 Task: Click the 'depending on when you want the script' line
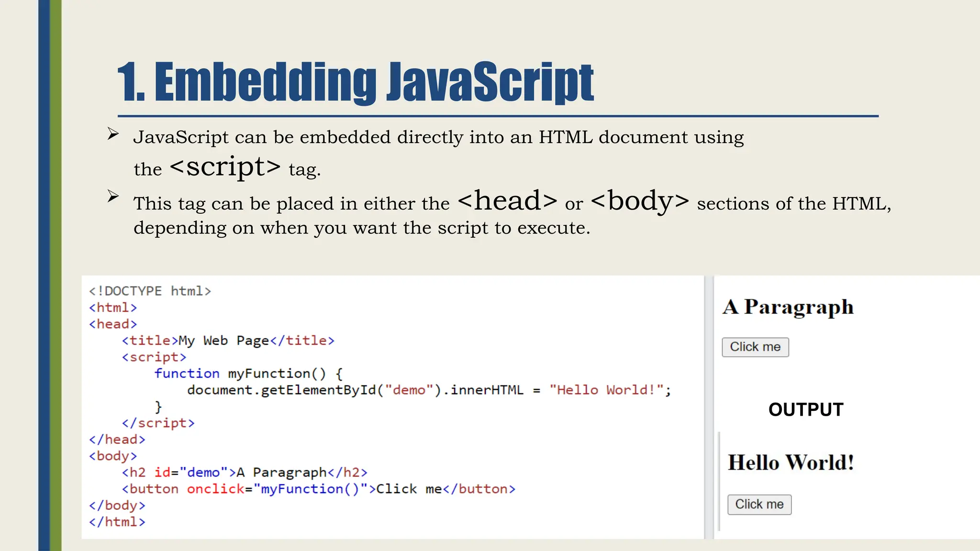click(362, 228)
